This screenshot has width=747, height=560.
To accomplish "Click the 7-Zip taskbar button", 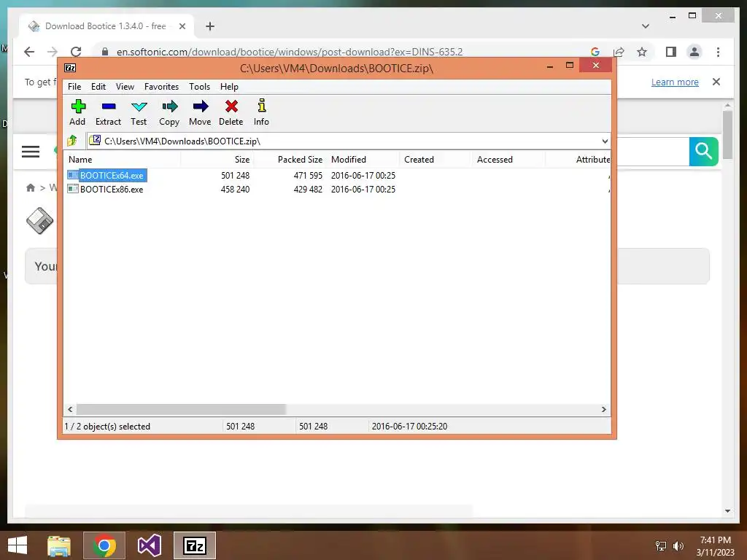I will coord(195,545).
